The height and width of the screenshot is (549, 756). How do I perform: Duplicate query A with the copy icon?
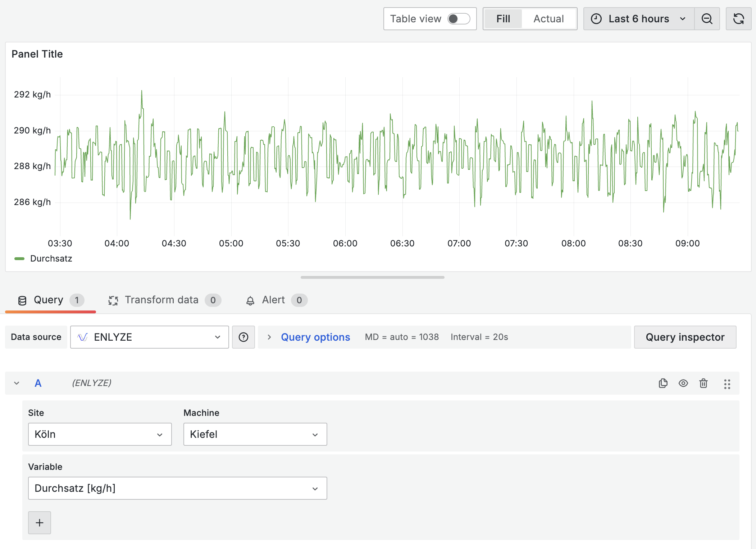pyautogui.click(x=663, y=383)
